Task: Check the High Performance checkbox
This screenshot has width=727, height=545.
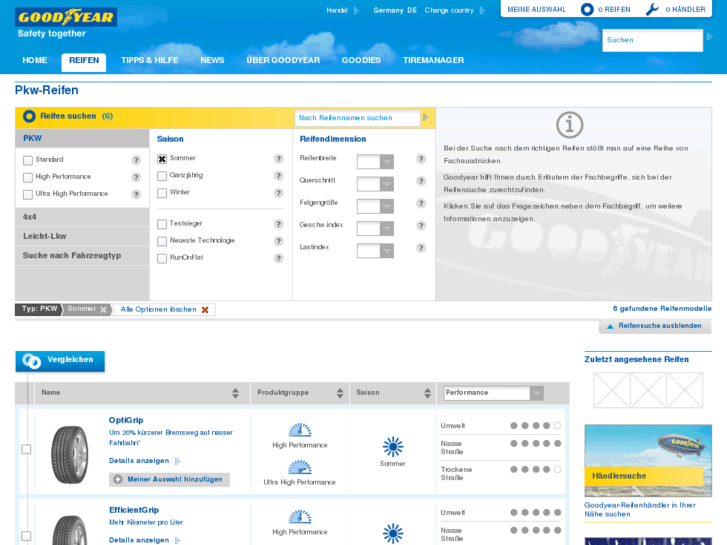Action: (x=28, y=178)
